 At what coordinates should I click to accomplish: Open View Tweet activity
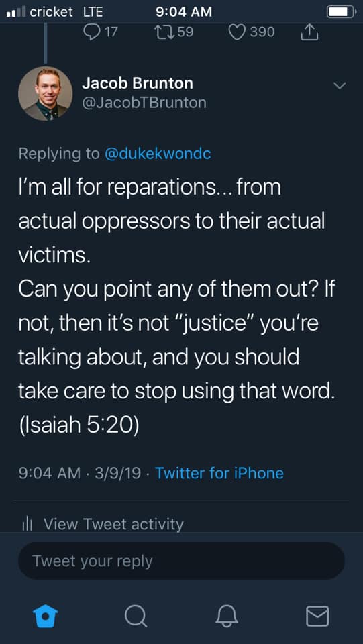pyautogui.click(x=113, y=524)
